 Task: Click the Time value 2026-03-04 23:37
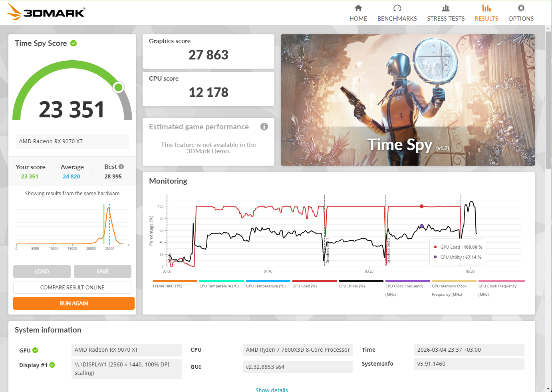tap(469, 350)
